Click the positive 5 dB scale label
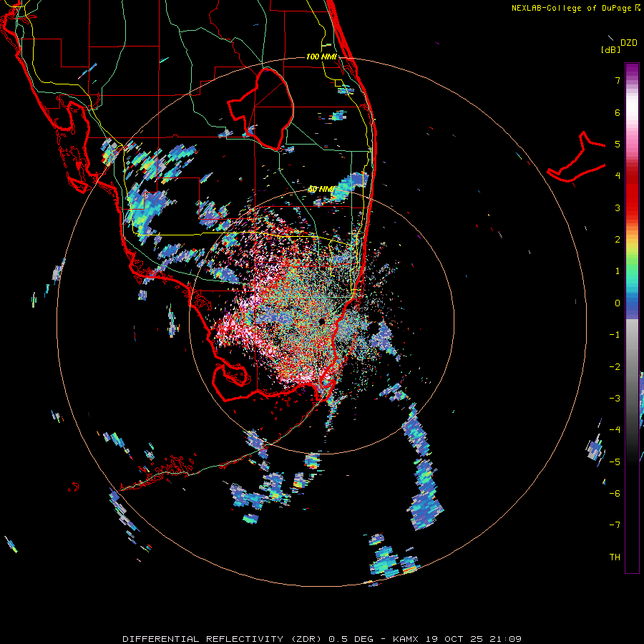The width and height of the screenshot is (644, 644). [618, 144]
